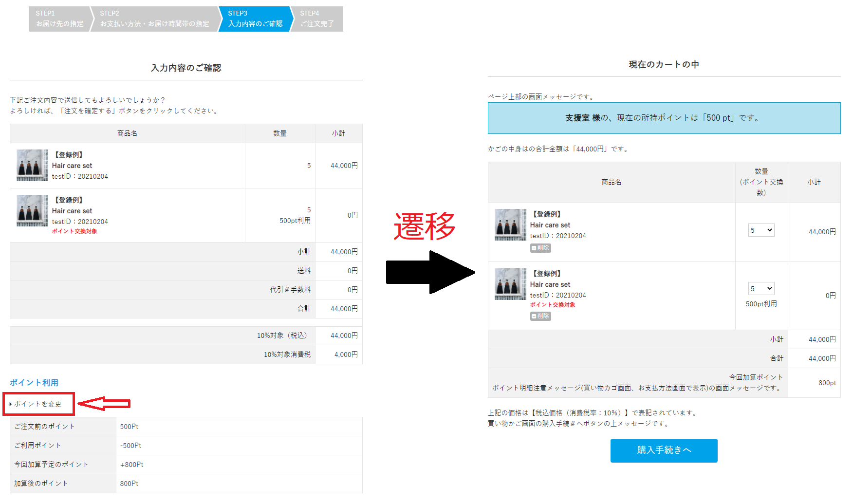The width and height of the screenshot is (853, 504).
Task: Click second Hair care set thumbnail in confirmation list
Action: tap(32, 210)
